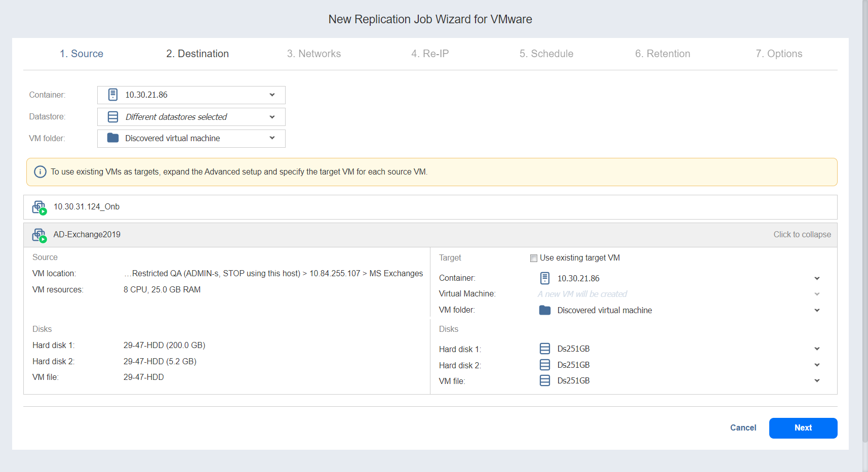The height and width of the screenshot is (472, 868).
Task: Open the Datastore dropdown at the top
Action: coord(272,117)
